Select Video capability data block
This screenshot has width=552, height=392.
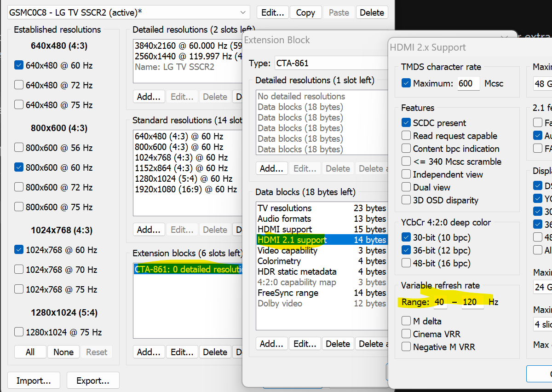(x=322, y=250)
